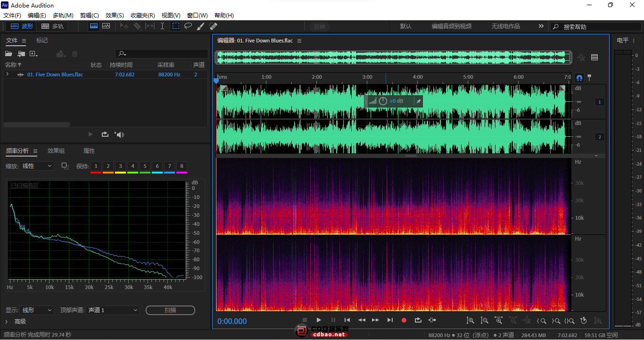Select the Lasso Selection tool
This screenshot has width=644, height=340.
coord(188,26)
